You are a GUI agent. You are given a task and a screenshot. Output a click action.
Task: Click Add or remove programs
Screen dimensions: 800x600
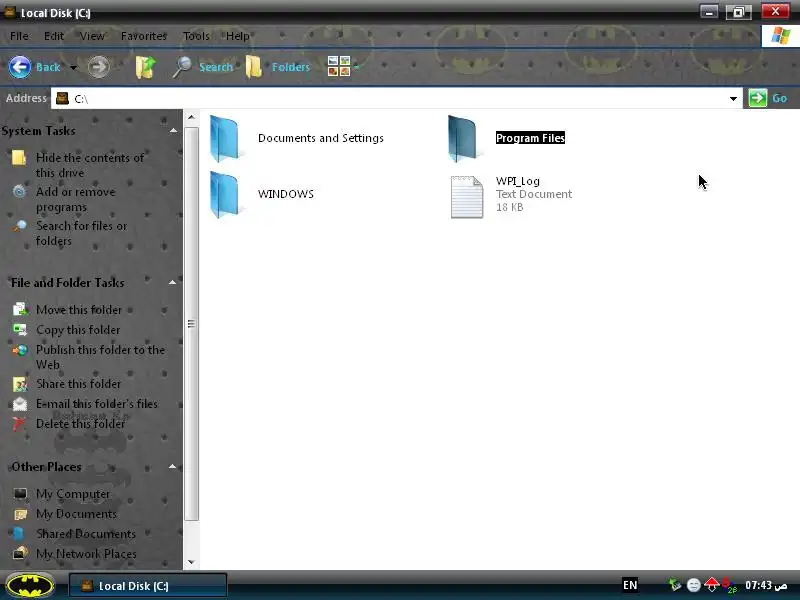(x=76, y=199)
